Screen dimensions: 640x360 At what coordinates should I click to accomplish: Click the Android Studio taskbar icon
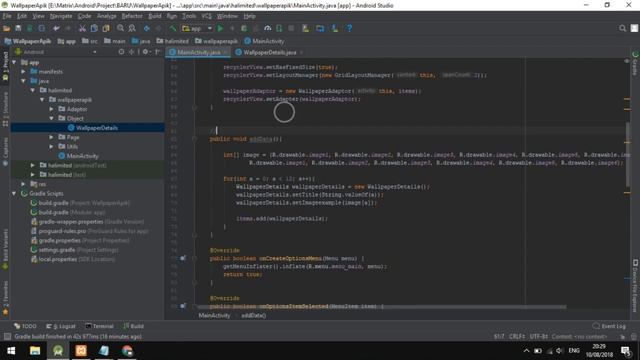coord(58,351)
